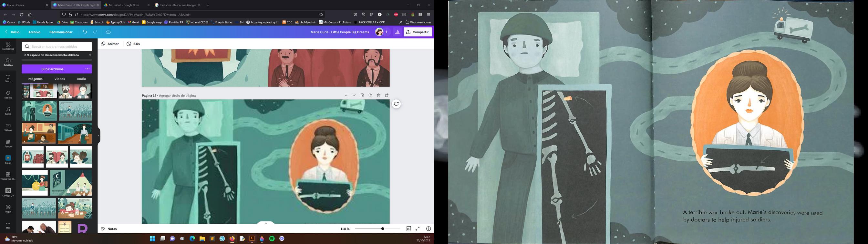Add a comment on page 12

[x=396, y=104]
